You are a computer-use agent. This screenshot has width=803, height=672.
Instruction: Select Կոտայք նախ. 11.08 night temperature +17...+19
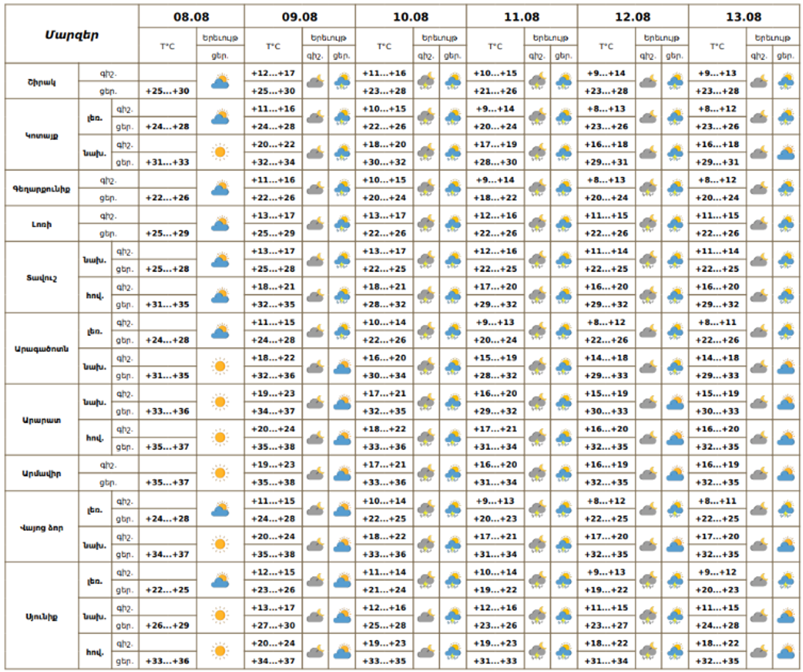495,144
